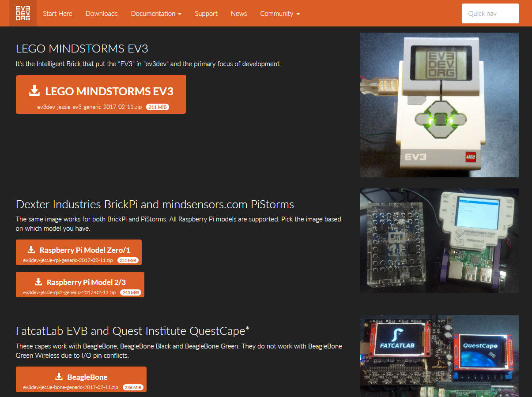Click download icon on Raspberry Pi Model Zero/1

point(31,250)
